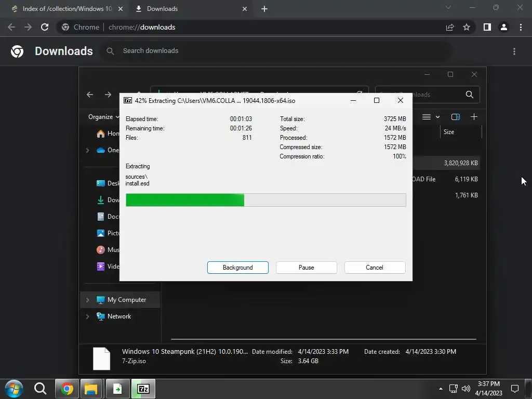Expand the Network tree node

tap(87, 316)
